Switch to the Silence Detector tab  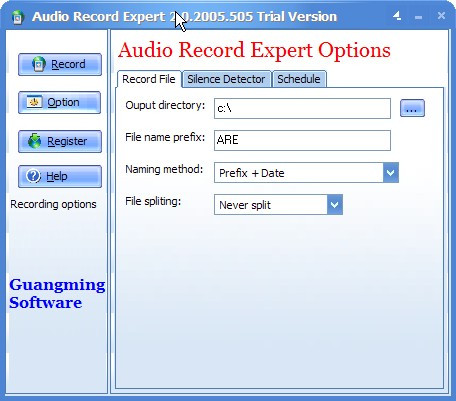pos(226,79)
